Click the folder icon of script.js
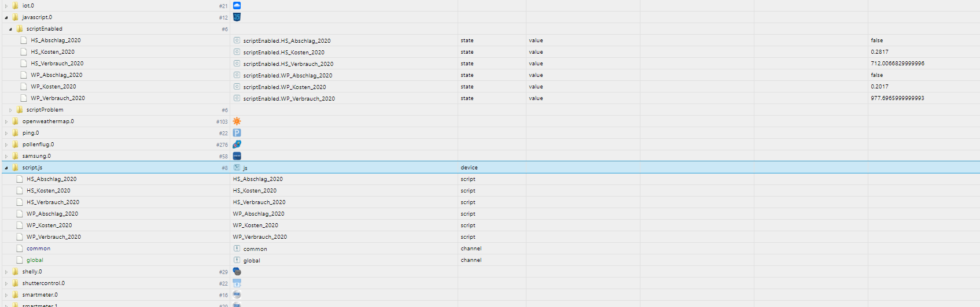This screenshot has height=307, width=980. (16, 167)
